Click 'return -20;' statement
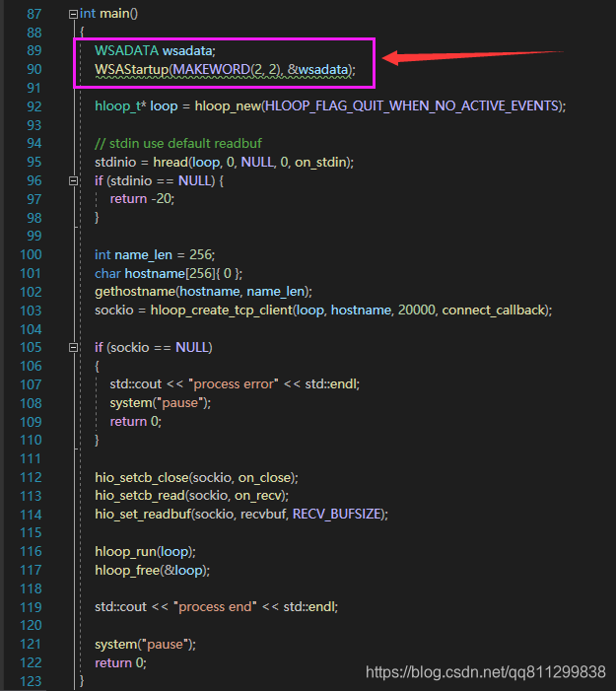Screen dimensions: 616x691 [x=142, y=199]
